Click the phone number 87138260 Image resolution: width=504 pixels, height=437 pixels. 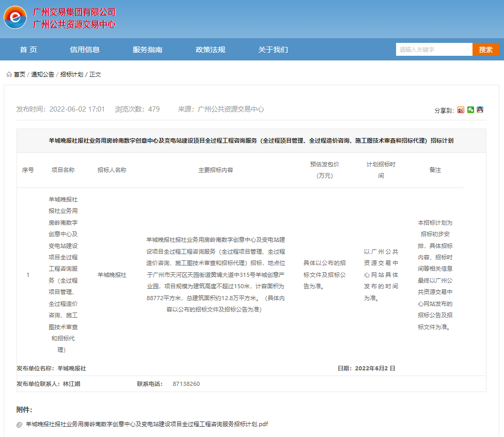click(x=186, y=384)
